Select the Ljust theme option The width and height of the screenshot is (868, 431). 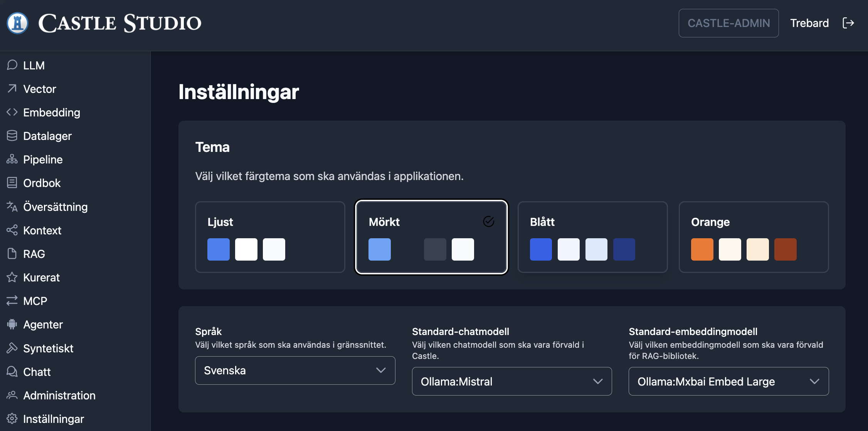(x=270, y=237)
